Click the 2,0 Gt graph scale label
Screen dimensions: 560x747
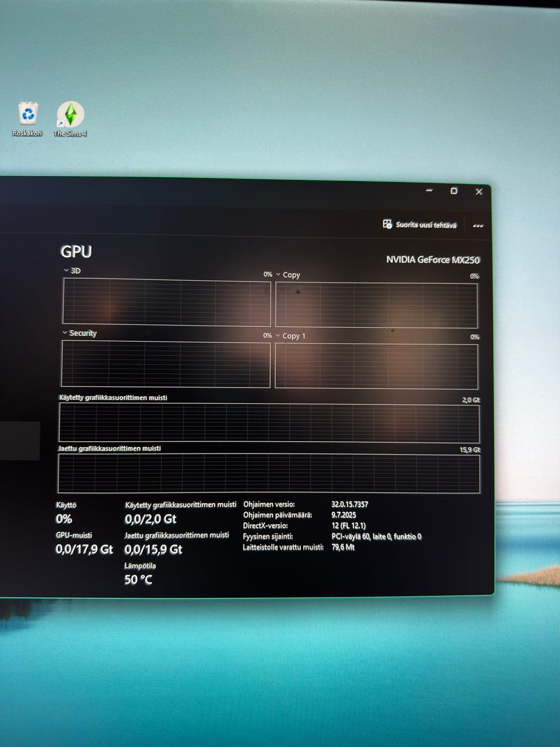[471, 400]
